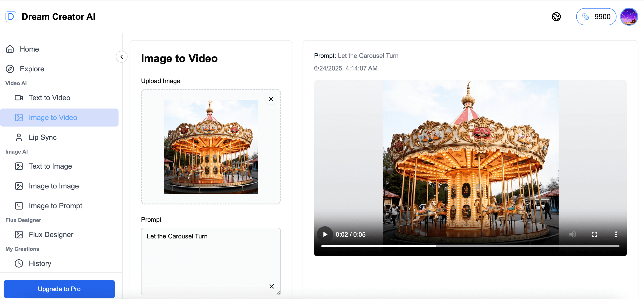Select the Lip Sync tool
Image resolution: width=644 pixels, height=299 pixels.
43,137
